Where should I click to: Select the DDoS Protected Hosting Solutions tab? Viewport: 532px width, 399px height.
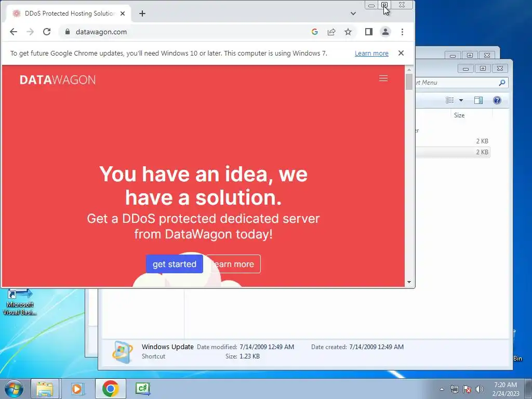pos(69,14)
